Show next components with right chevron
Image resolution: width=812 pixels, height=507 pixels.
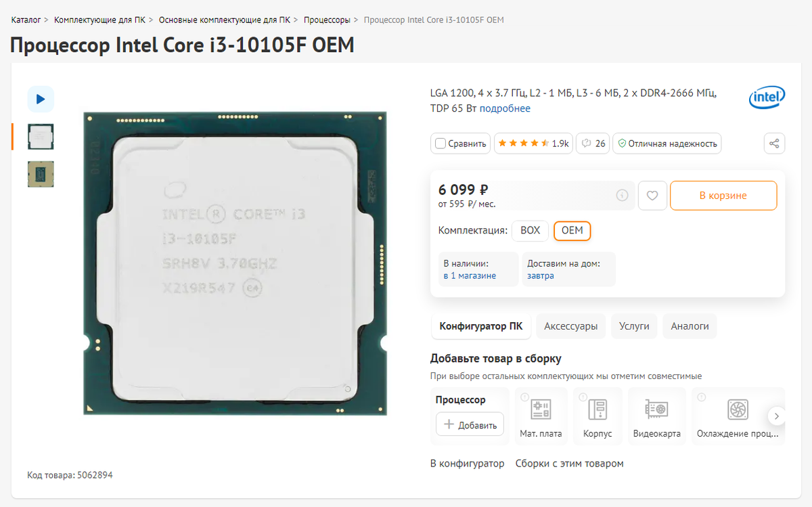pyautogui.click(x=777, y=416)
